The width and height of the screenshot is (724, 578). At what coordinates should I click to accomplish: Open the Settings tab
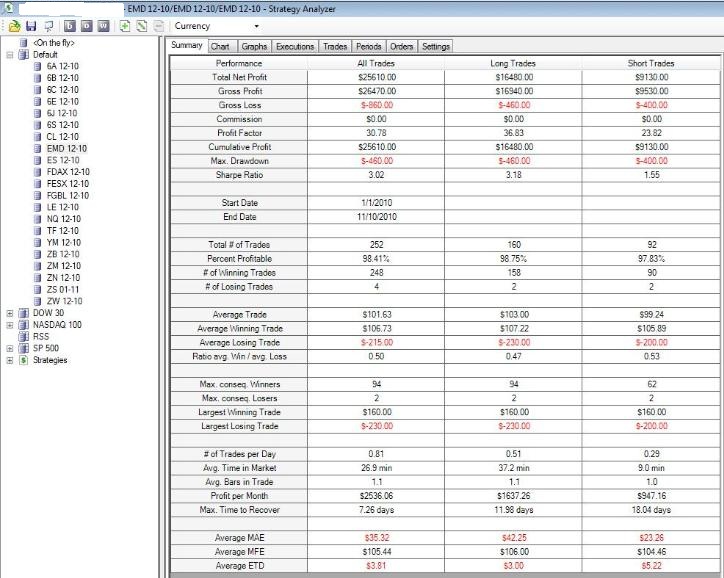tap(436, 47)
